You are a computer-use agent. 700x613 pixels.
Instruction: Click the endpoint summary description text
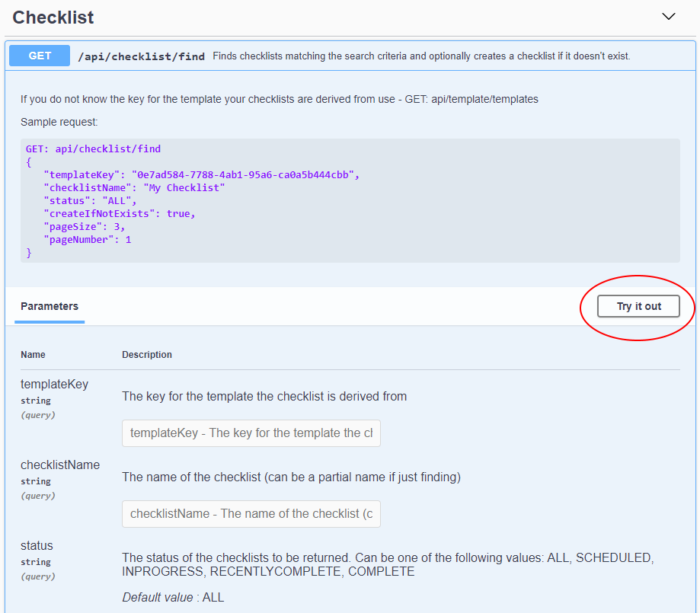pyautogui.click(x=421, y=56)
